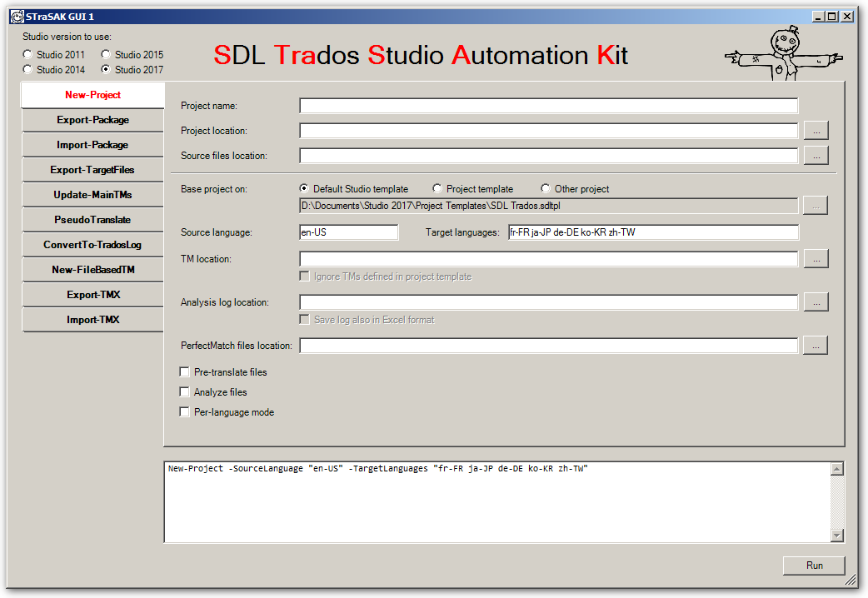Image resolution: width=868 pixels, height=598 pixels.
Task: Browse for TM location
Action: pyautogui.click(x=816, y=258)
